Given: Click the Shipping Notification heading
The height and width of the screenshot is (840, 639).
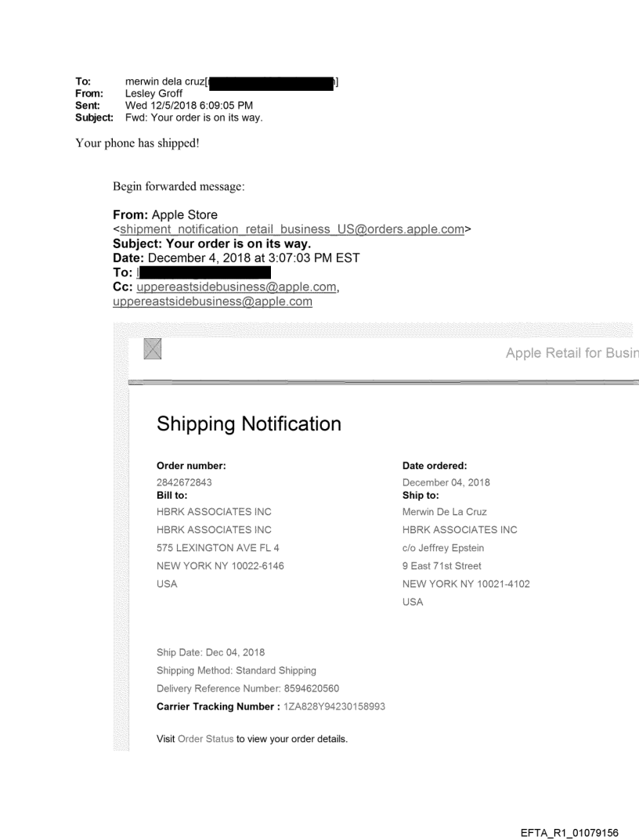Looking at the screenshot, I should click(x=249, y=424).
